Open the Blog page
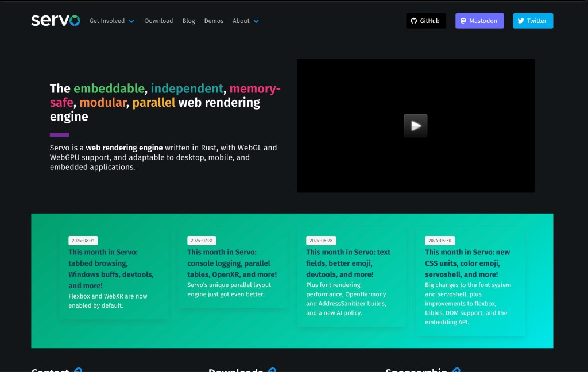This screenshot has height=372, width=588. point(188,21)
